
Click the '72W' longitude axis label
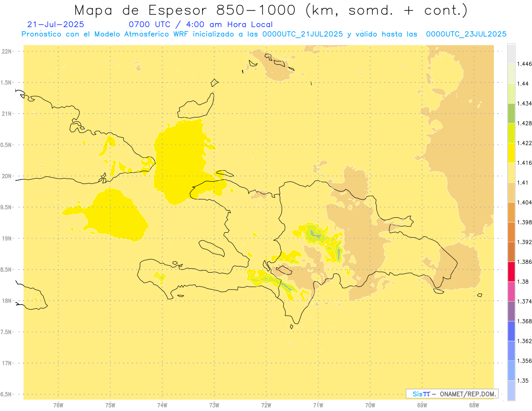coord(266,405)
